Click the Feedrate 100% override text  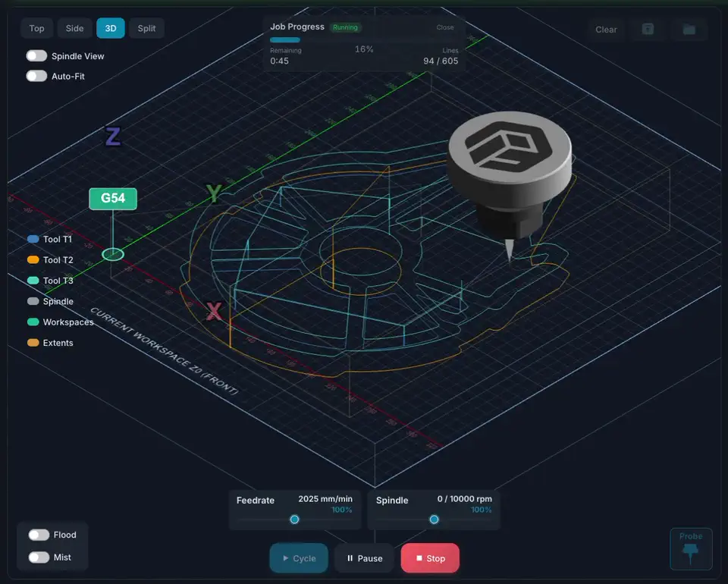[x=342, y=510]
